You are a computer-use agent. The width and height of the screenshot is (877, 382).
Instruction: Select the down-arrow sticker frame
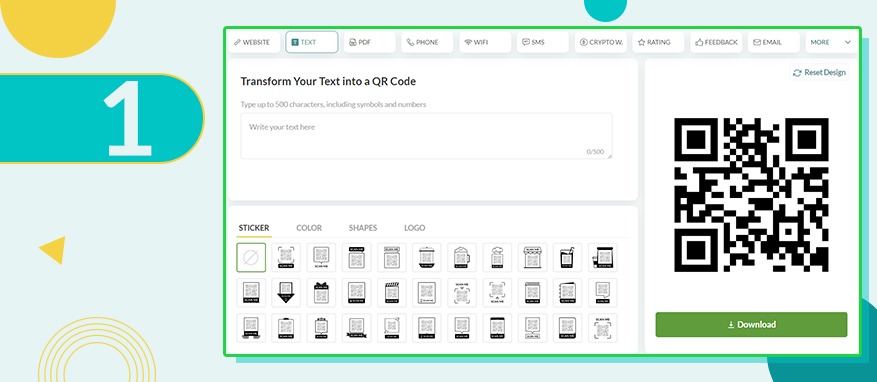click(286, 293)
